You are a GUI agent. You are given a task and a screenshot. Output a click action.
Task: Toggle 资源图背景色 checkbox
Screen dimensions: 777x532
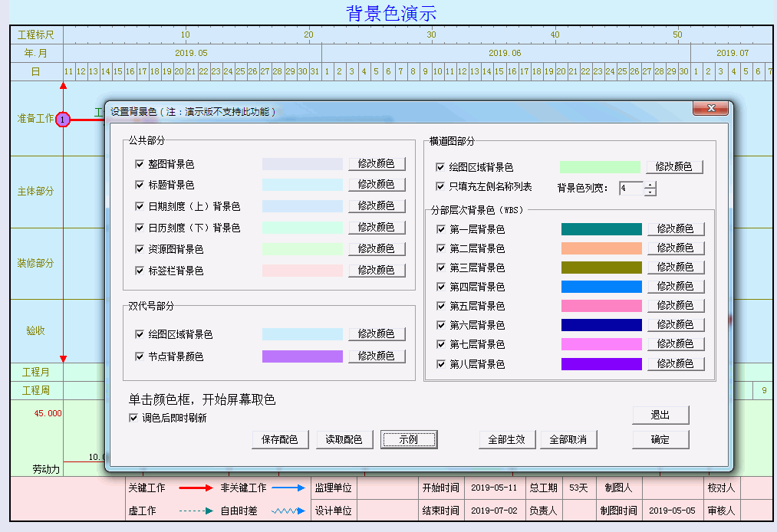[140, 249]
